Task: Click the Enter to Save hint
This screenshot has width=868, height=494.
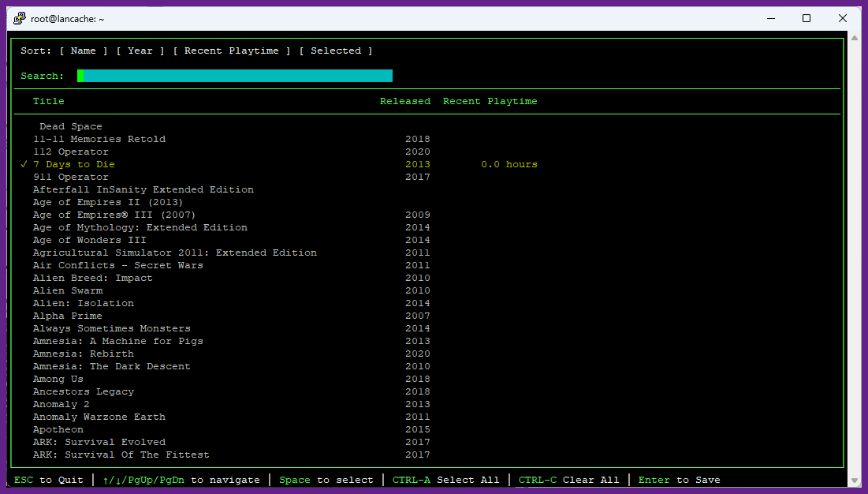Action: pyautogui.click(x=680, y=480)
